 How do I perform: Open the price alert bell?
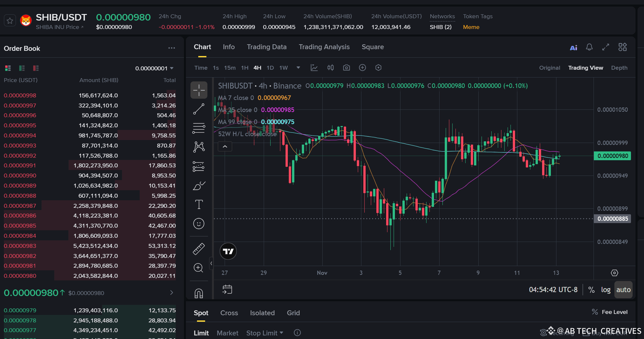[589, 47]
